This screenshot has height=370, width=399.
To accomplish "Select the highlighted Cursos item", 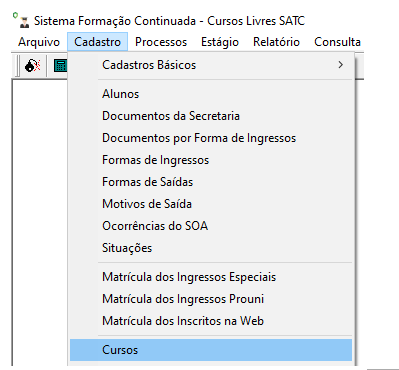I will coord(211,350).
